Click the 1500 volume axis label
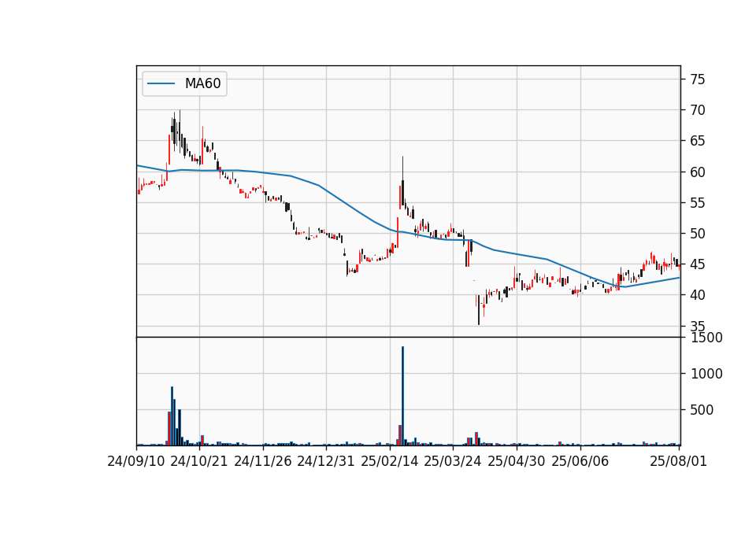This screenshot has width=756, height=543. point(706,338)
